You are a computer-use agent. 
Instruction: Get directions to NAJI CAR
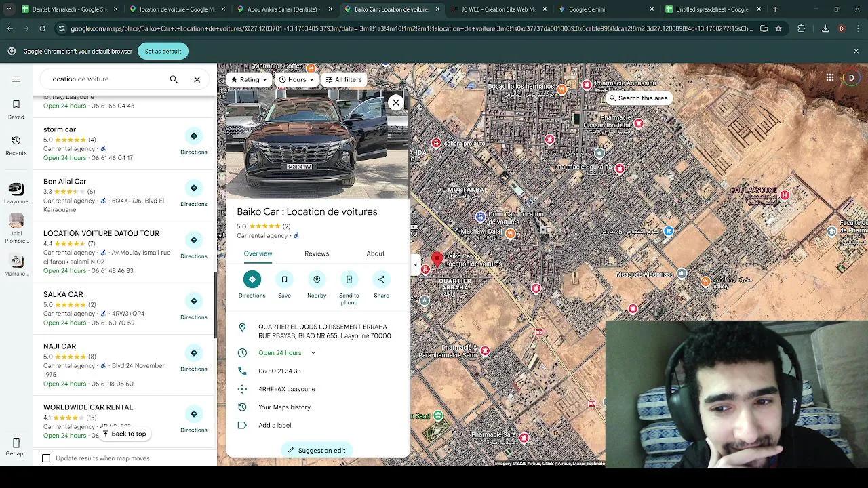(x=193, y=359)
